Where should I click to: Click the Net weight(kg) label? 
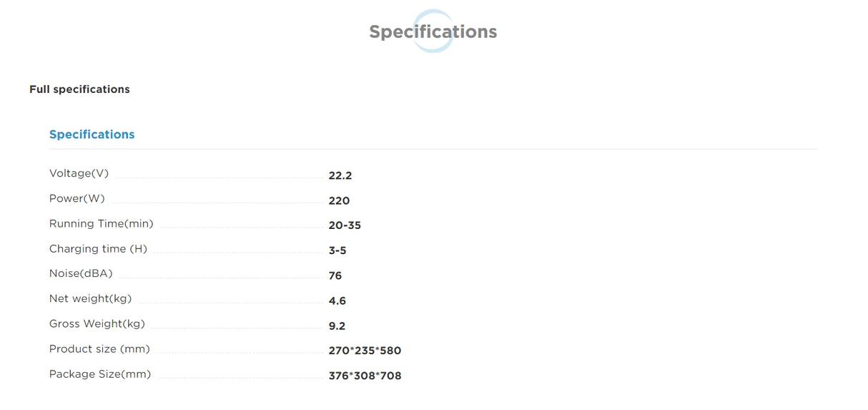pos(90,298)
